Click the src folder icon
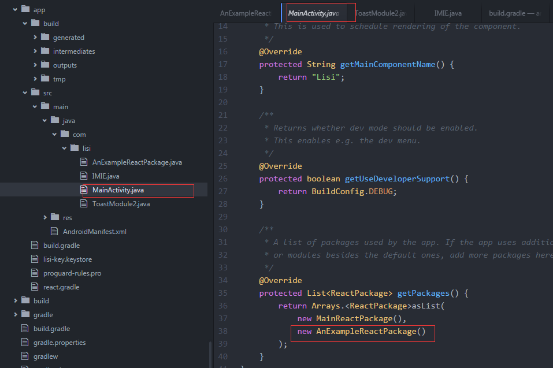This screenshot has width=554, height=369. [35, 92]
